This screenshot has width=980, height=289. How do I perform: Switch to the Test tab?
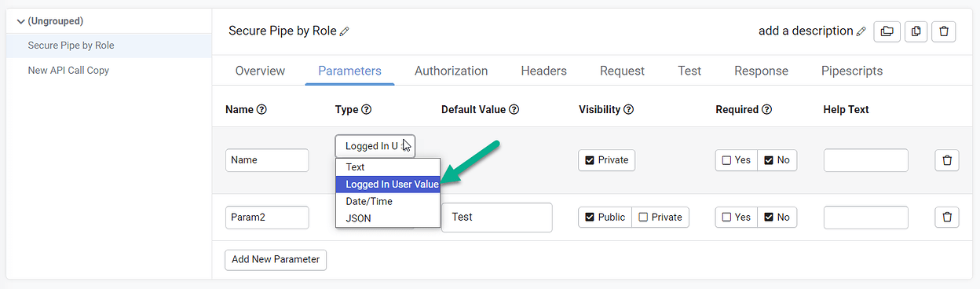(x=689, y=71)
